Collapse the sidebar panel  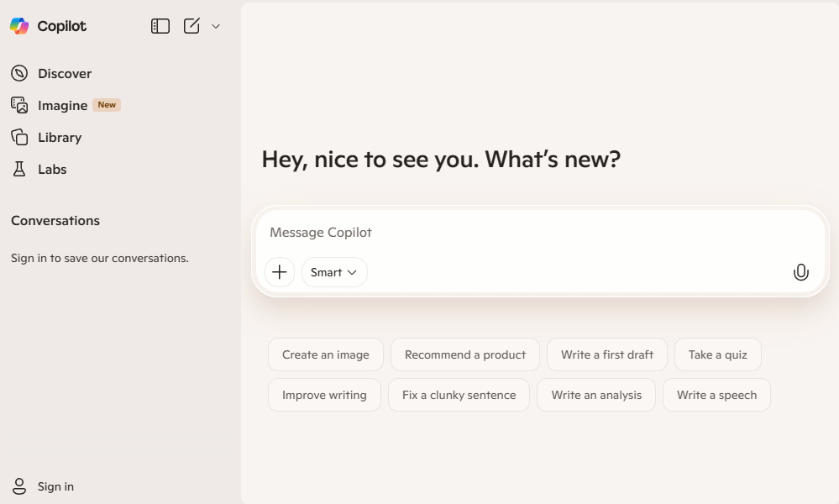159,26
